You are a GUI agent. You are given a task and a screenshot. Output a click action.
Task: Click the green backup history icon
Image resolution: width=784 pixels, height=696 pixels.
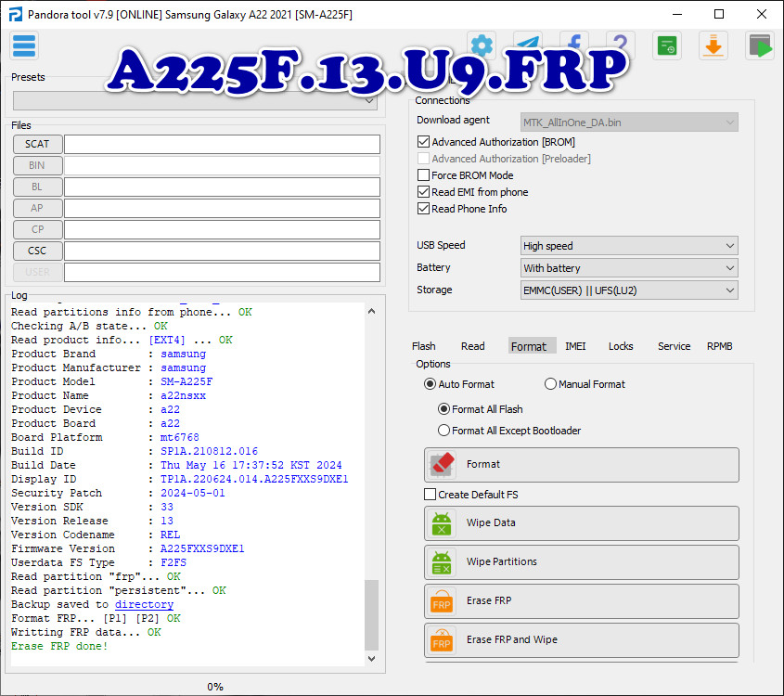point(667,46)
